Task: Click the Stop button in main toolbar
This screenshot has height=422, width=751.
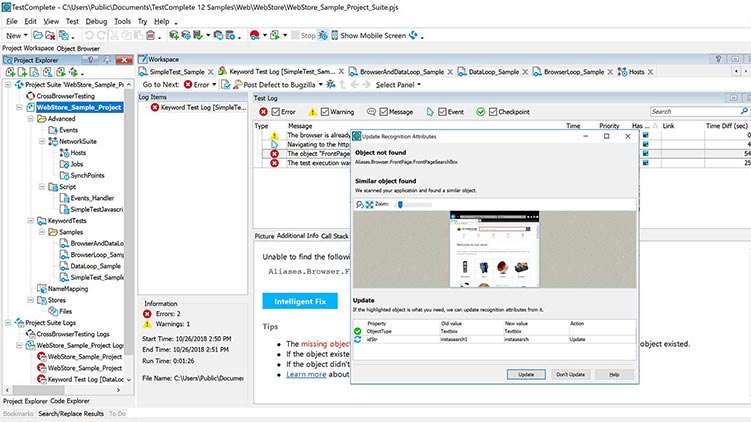Action: pyautogui.click(x=303, y=35)
